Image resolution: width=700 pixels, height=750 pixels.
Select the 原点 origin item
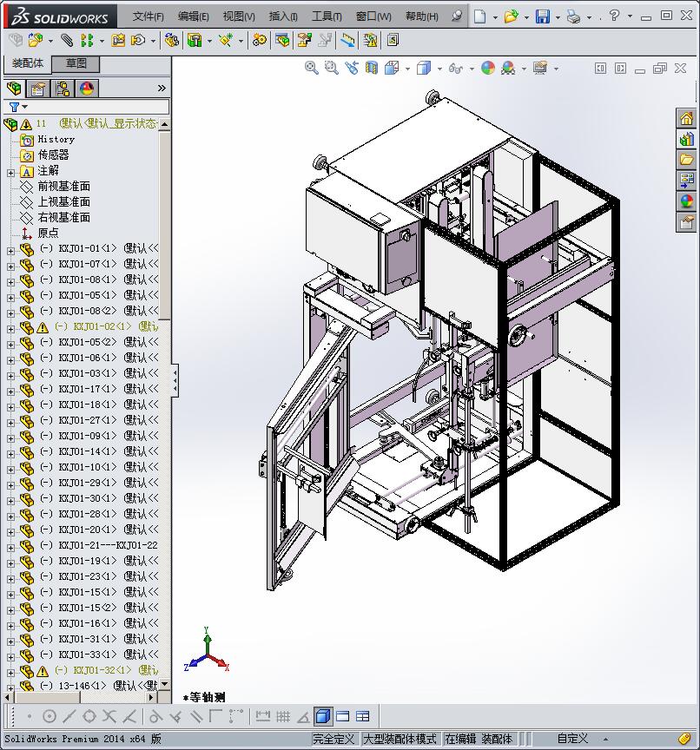pyautogui.click(x=48, y=233)
